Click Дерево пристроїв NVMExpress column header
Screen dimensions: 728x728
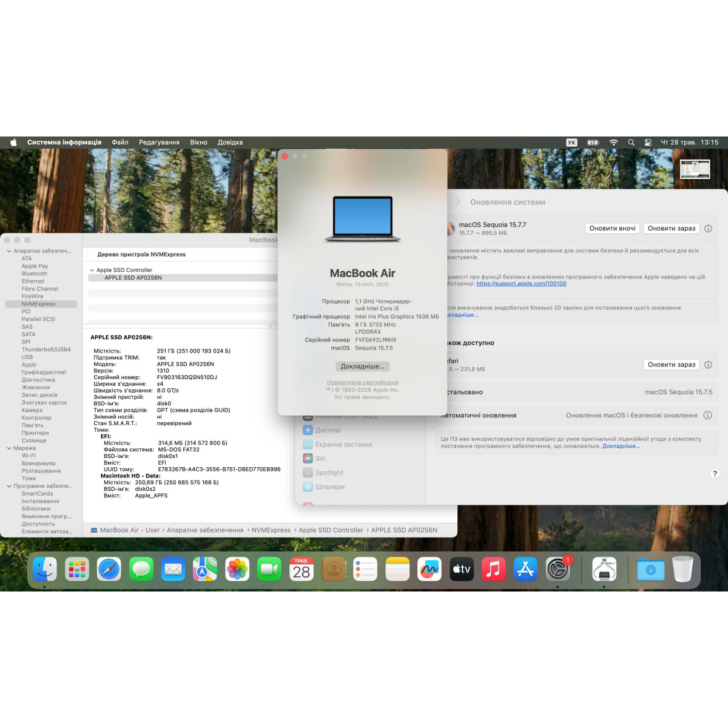click(141, 254)
